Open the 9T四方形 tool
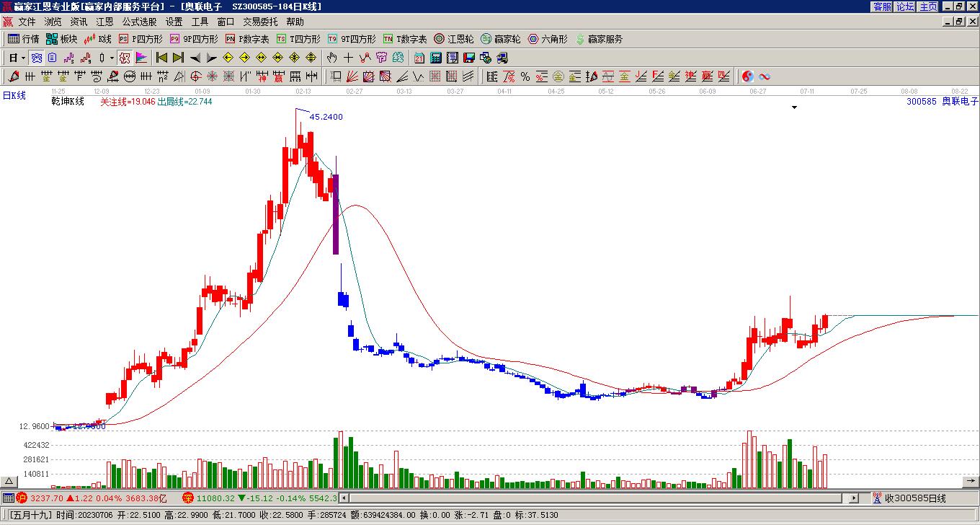Image resolution: width=980 pixels, height=525 pixels. click(x=352, y=39)
